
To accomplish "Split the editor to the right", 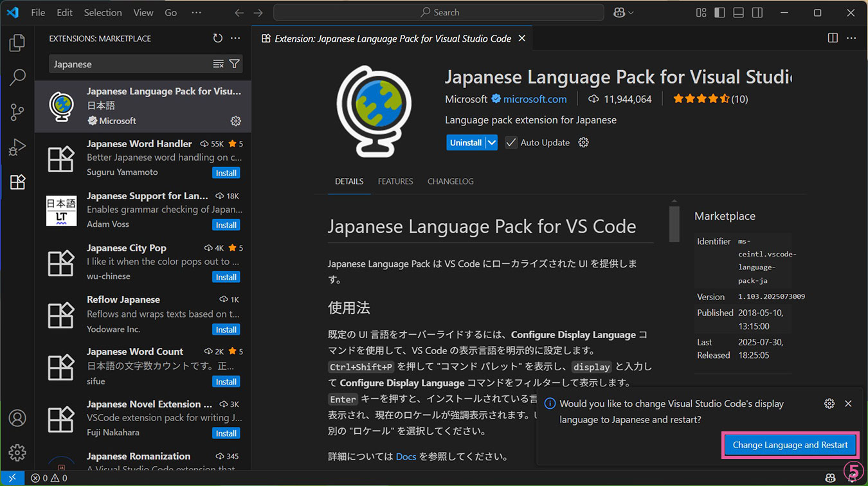I will click(x=833, y=38).
